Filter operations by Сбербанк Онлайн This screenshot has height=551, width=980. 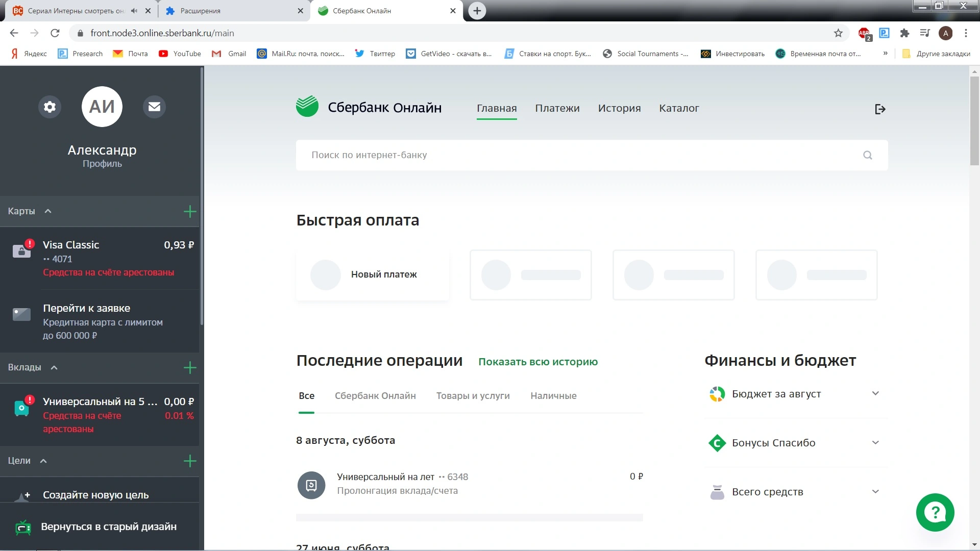pos(375,396)
